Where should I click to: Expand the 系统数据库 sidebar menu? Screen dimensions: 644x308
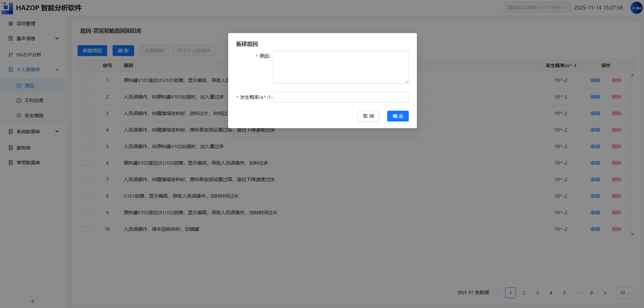[33, 132]
